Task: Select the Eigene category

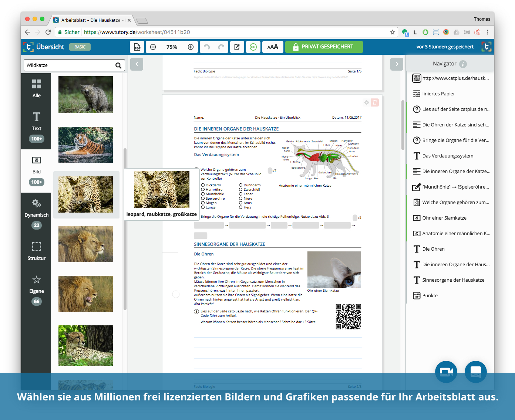Action: click(x=36, y=290)
